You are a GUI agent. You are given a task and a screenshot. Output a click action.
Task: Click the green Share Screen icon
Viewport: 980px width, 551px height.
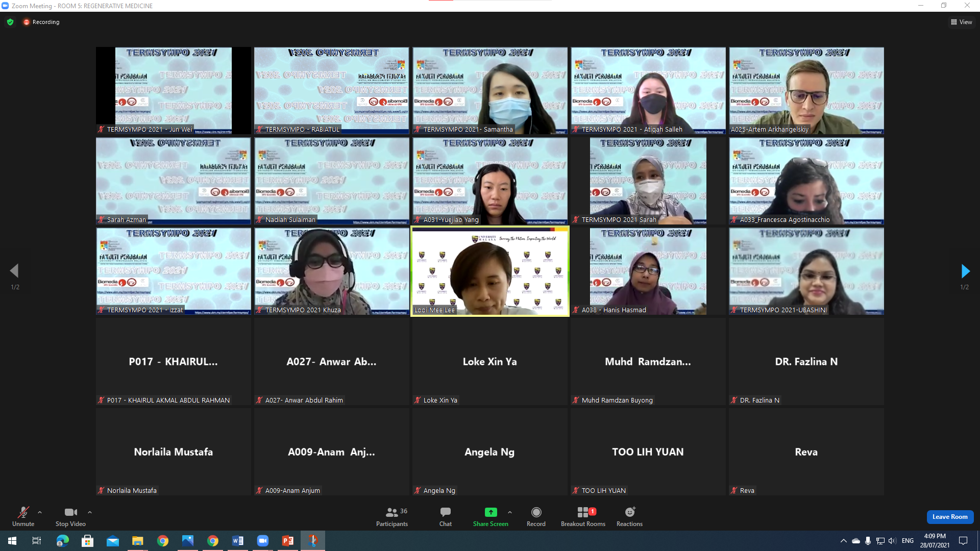click(490, 512)
